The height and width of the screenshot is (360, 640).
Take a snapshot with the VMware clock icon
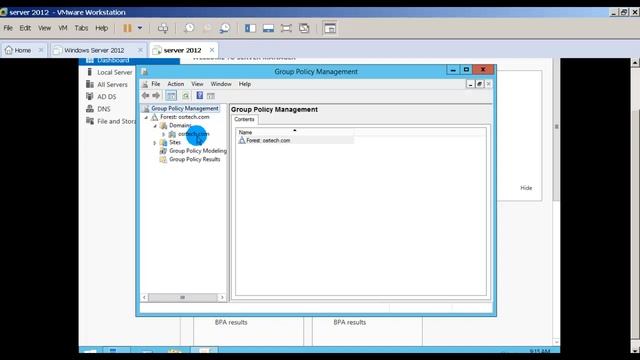tap(189, 28)
